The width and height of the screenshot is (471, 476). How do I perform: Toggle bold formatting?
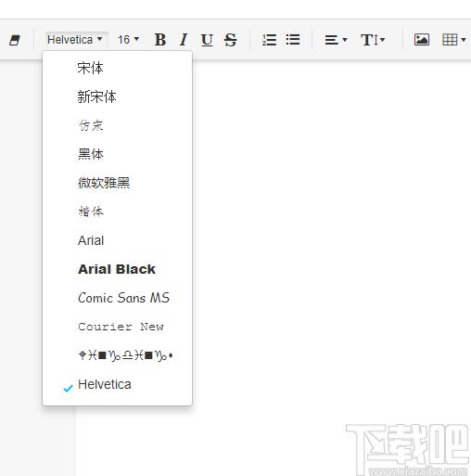coord(160,40)
